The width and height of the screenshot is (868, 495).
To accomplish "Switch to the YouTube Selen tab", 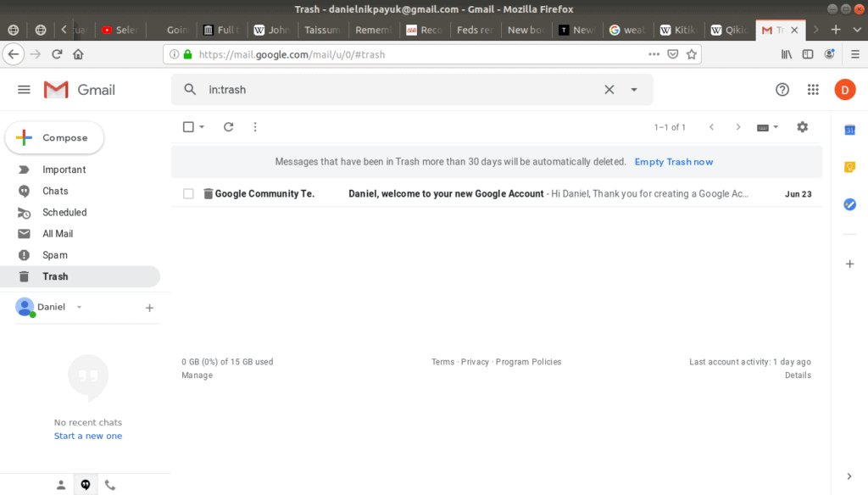I will (120, 30).
